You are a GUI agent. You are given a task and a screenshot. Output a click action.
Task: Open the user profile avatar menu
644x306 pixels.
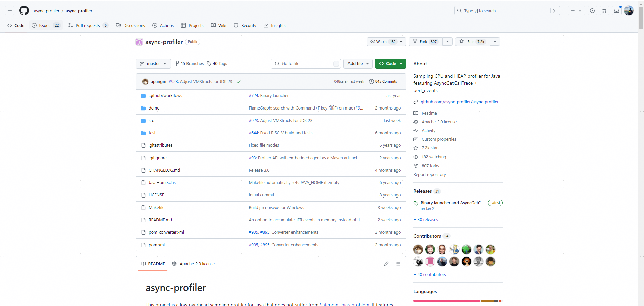[629, 11]
